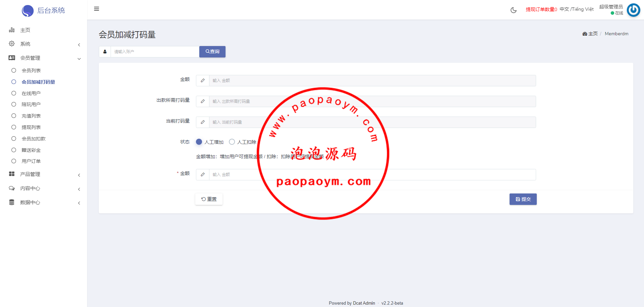Click the 提现订单数量0 link
The width and height of the screenshot is (644, 307).
coord(541,9)
